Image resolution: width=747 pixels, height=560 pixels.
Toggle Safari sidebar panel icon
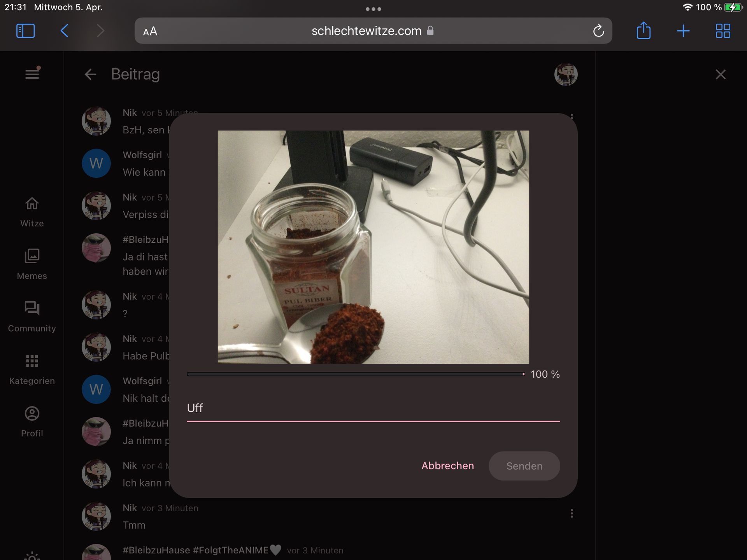point(26,31)
